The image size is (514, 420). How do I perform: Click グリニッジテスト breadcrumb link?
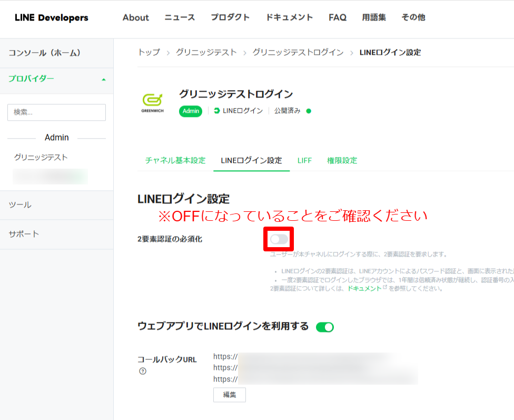coord(206,53)
